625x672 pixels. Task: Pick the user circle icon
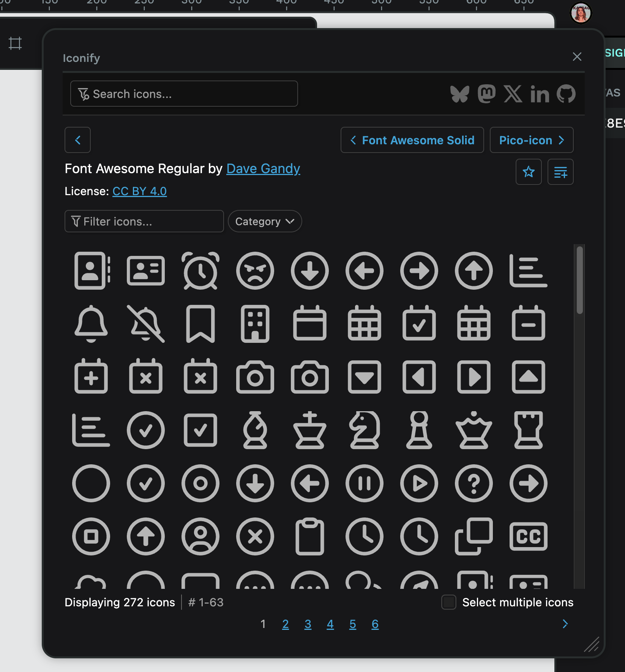tap(200, 536)
